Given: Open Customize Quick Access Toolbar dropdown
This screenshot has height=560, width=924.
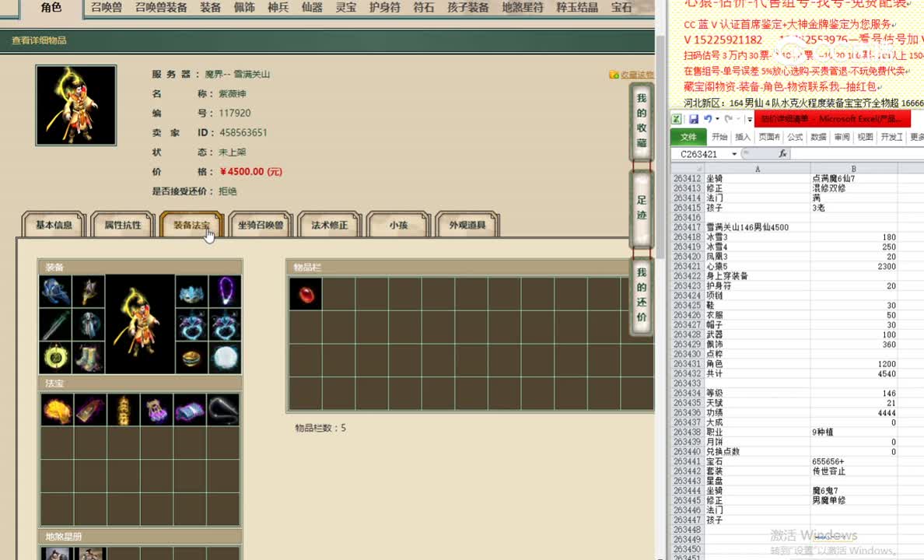Looking at the screenshot, I should click(x=750, y=119).
